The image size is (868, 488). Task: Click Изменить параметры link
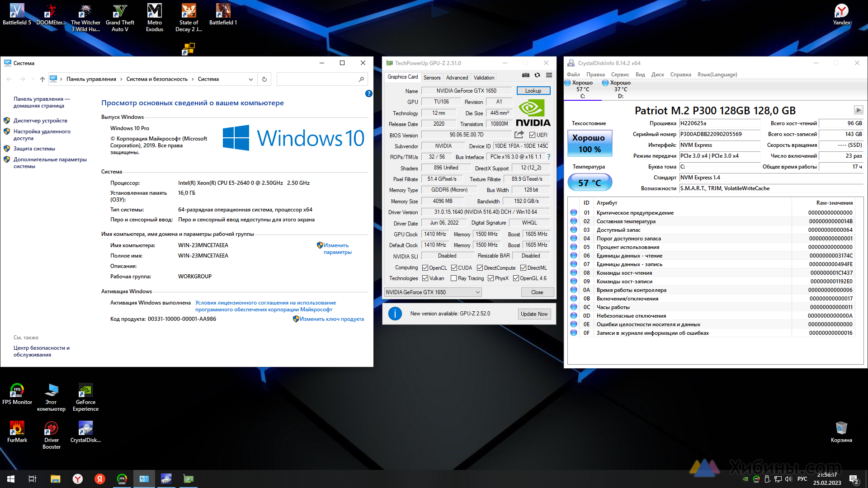pyautogui.click(x=337, y=249)
